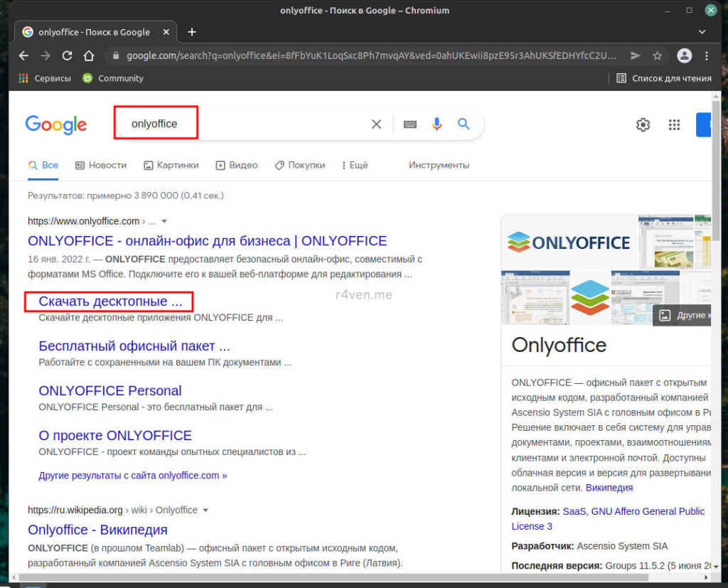Switch to the Новости search tab

point(101,165)
